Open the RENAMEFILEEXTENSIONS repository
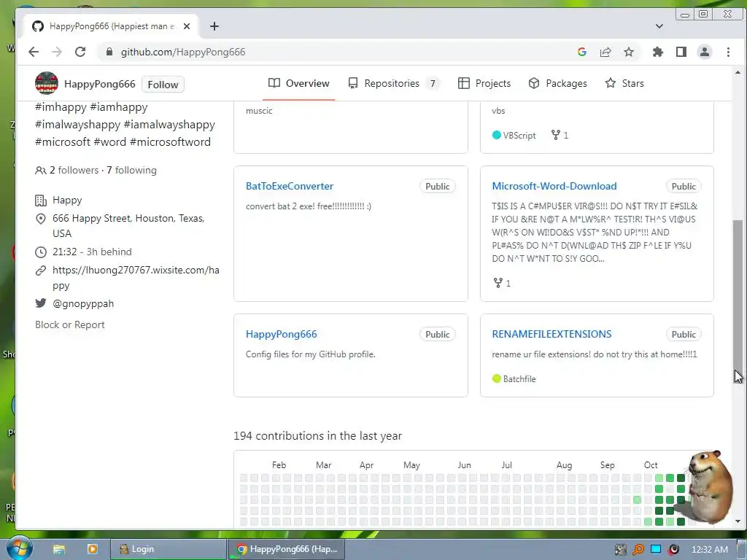Viewport: 747px width, 560px height. pyautogui.click(x=551, y=334)
